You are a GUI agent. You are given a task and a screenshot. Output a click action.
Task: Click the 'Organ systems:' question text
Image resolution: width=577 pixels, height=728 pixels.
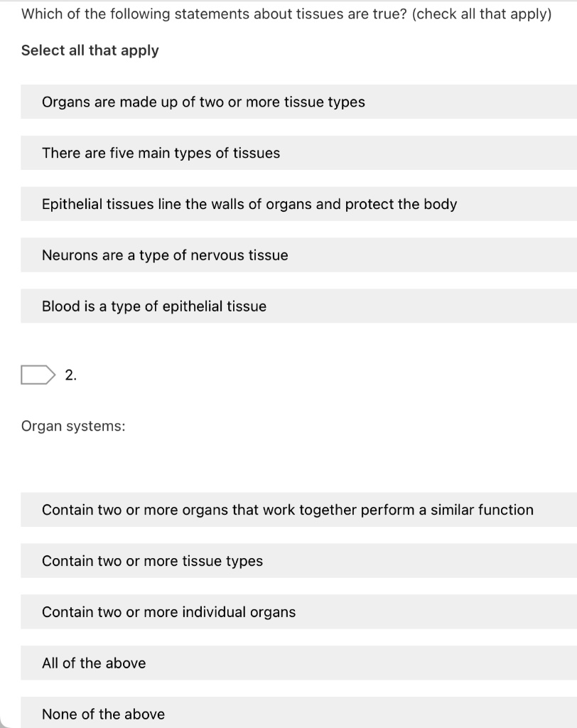point(73,426)
